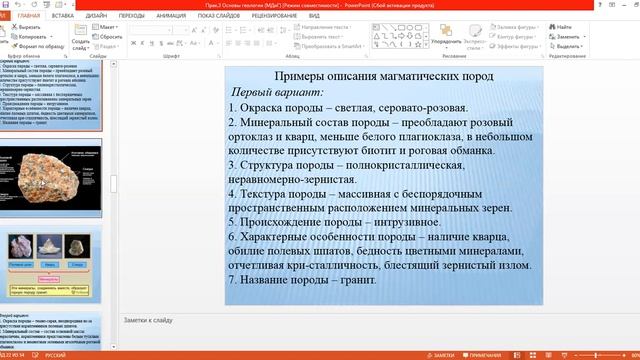Image resolution: width=640 pixels, height=360 pixels.
Task: Increase font size icon
Action: (x=194, y=30)
